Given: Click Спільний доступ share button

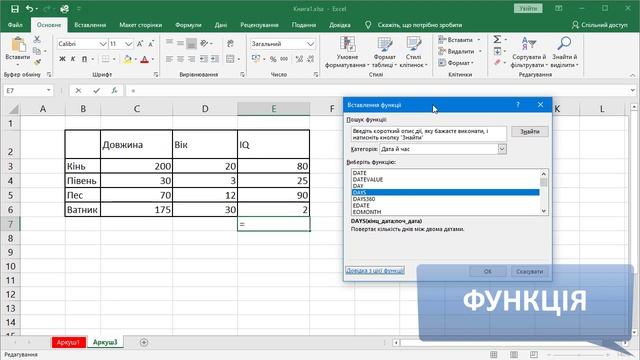Looking at the screenshot, I should [600, 25].
